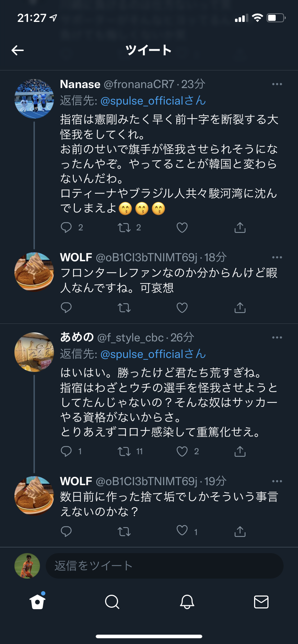Reply to あめの's tweet
This screenshot has width=298, height=644.
click(66, 451)
